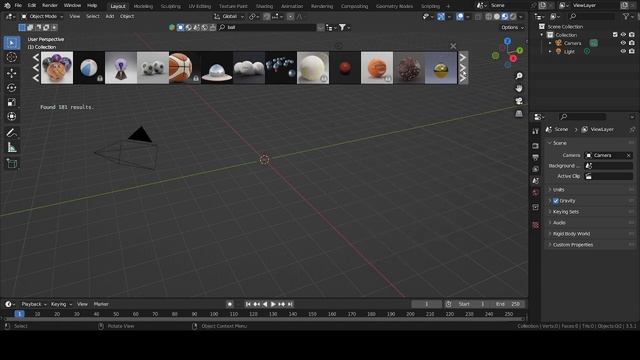Toggle show overlays button
The image size is (640, 360).
point(460,17)
